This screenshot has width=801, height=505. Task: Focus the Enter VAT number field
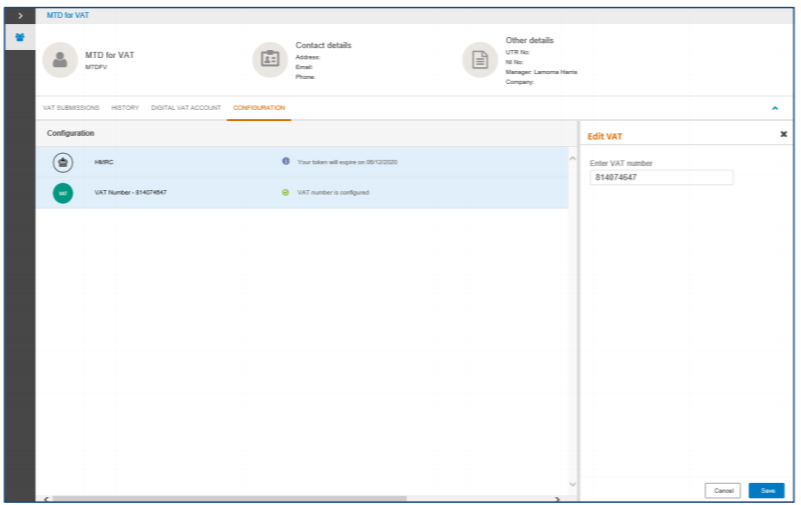click(x=662, y=177)
